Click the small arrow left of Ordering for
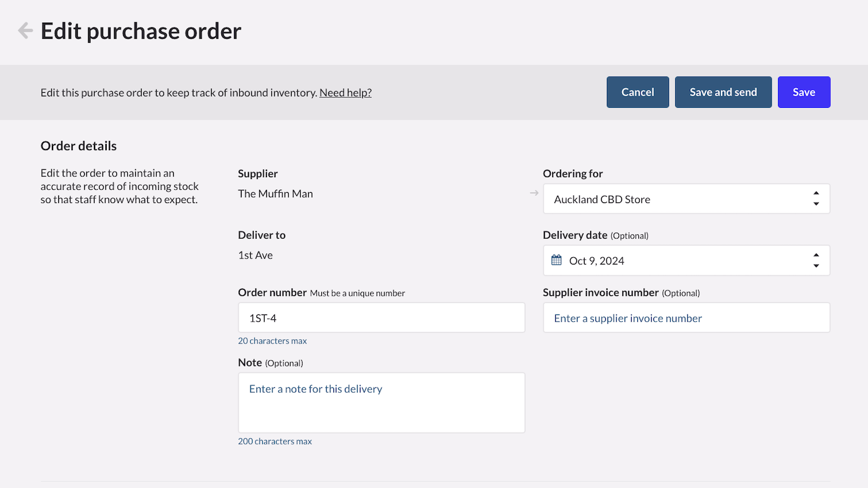Image resolution: width=868 pixels, height=488 pixels. 534,193
